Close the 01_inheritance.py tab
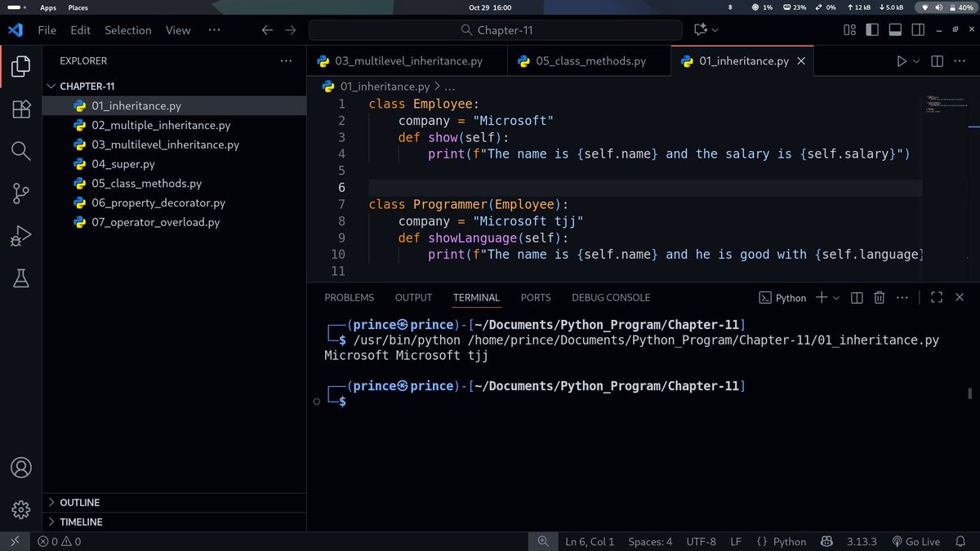Viewport: 980px width, 551px height. pyautogui.click(x=801, y=61)
